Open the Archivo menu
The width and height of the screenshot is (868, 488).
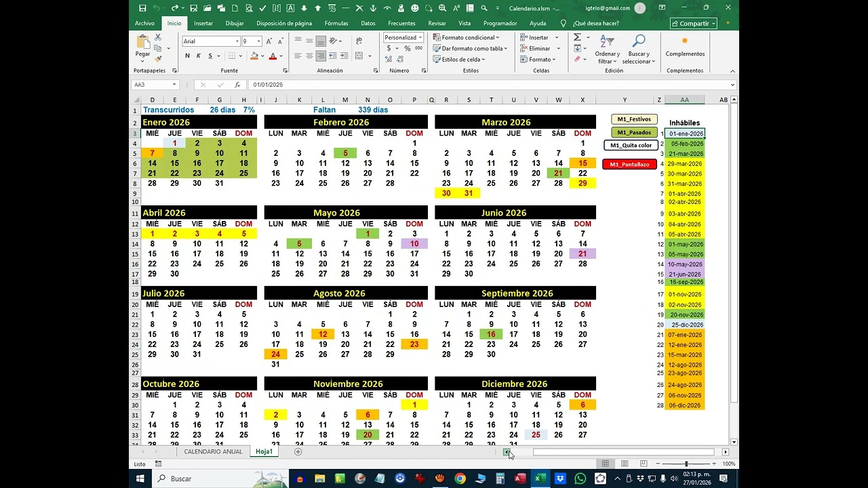pyautogui.click(x=144, y=23)
